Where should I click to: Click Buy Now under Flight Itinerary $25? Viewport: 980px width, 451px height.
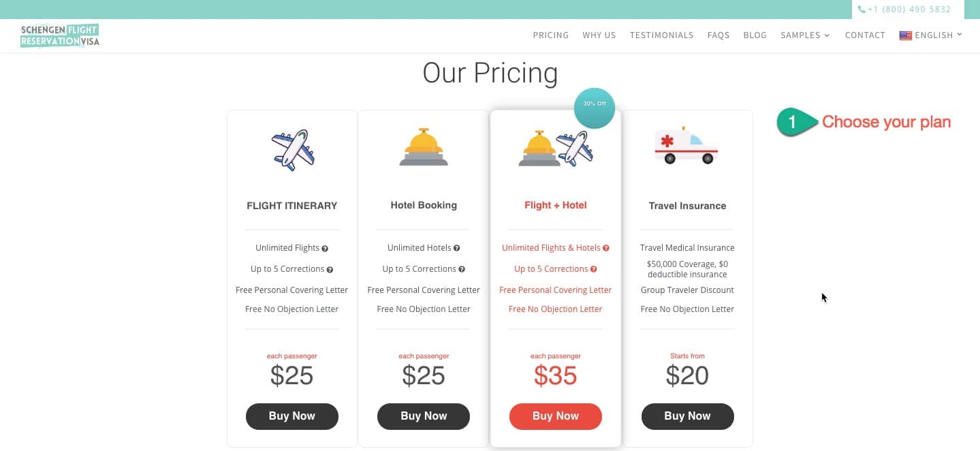pyautogui.click(x=292, y=416)
